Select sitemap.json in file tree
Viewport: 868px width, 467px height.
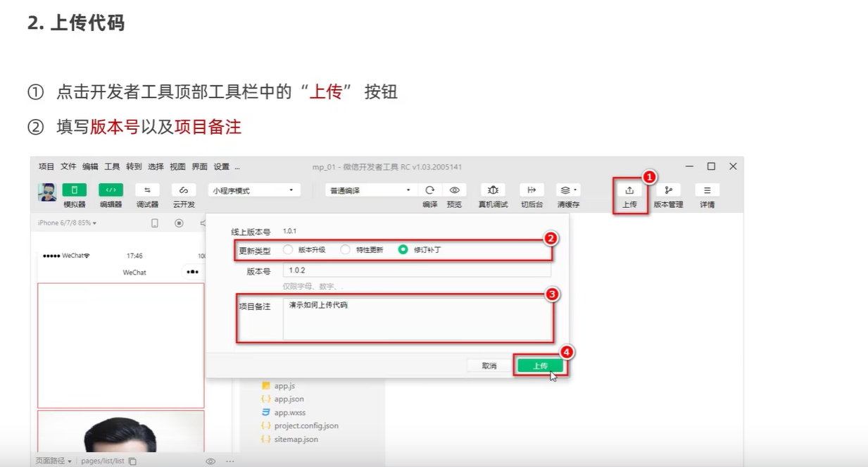coord(296,440)
